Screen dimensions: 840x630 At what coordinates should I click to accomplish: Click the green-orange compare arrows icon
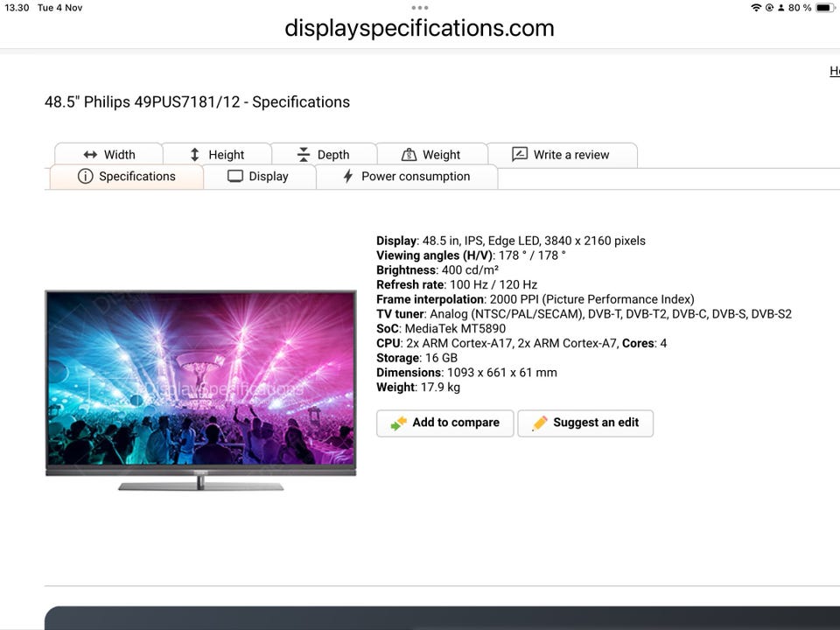pyautogui.click(x=399, y=423)
